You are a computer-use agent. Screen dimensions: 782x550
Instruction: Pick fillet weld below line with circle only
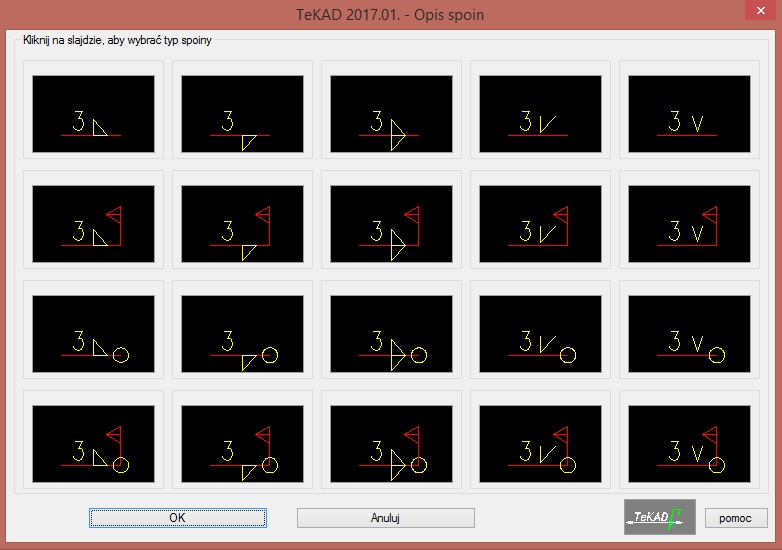242,334
